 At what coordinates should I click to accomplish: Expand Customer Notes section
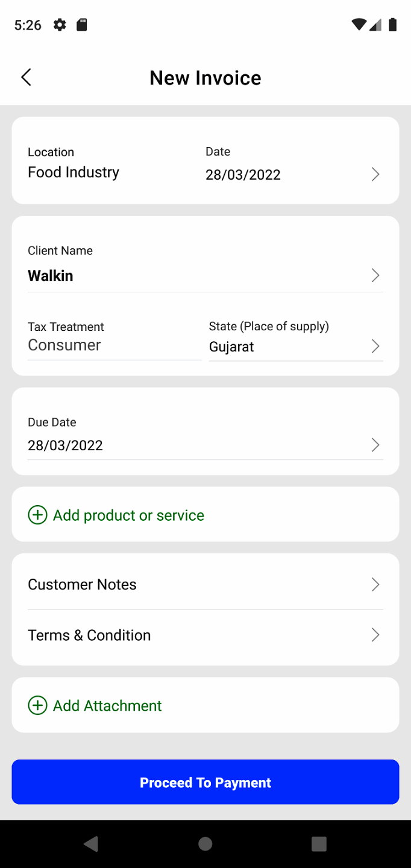[x=375, y=584]
